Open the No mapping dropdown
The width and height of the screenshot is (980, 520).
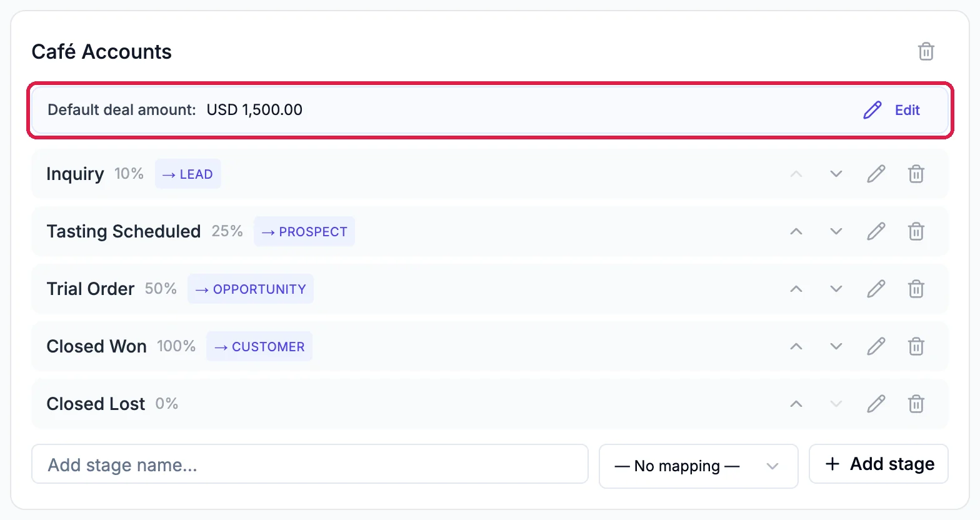(699, 466)
